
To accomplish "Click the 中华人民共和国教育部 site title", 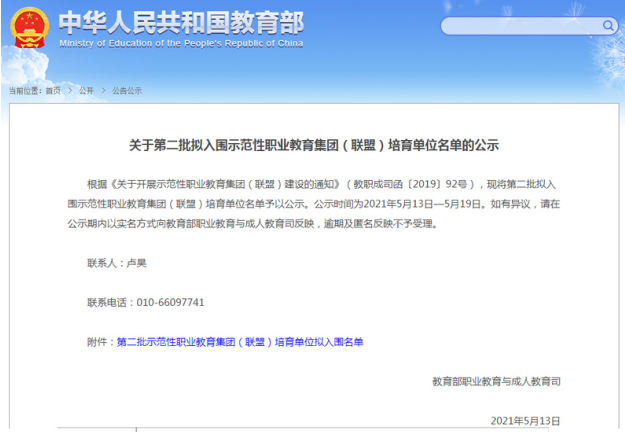I will click(180, 22).
